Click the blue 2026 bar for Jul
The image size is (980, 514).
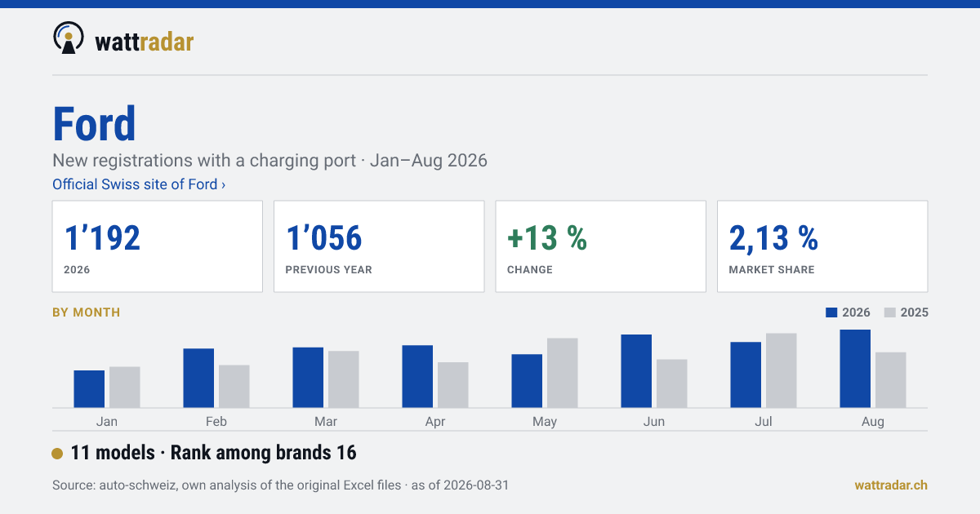[746, 375]
